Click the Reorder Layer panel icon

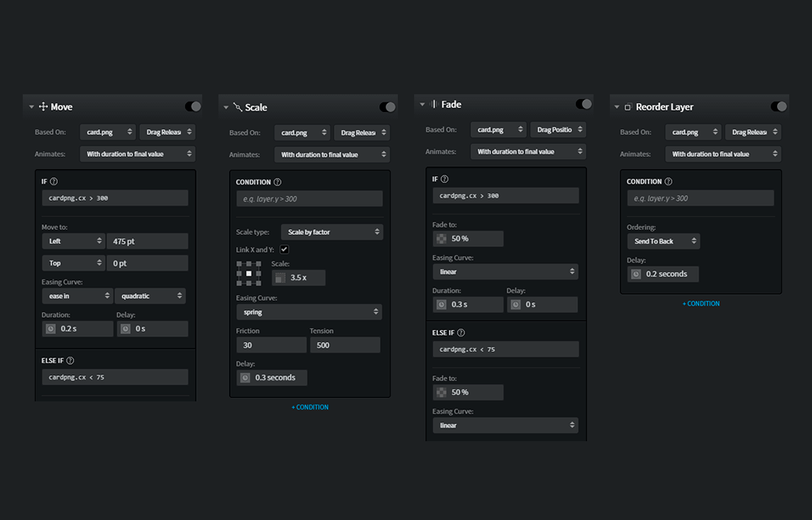(x=628, y=107)
